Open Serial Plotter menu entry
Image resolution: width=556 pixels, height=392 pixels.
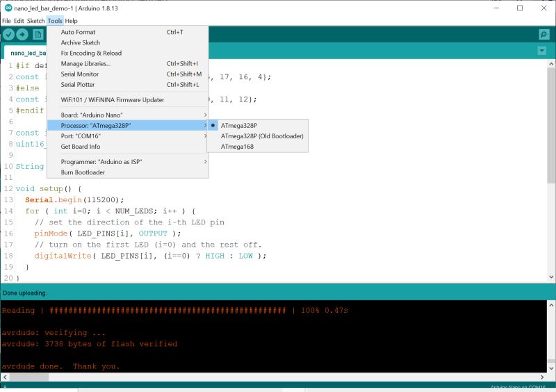(128, 84)
